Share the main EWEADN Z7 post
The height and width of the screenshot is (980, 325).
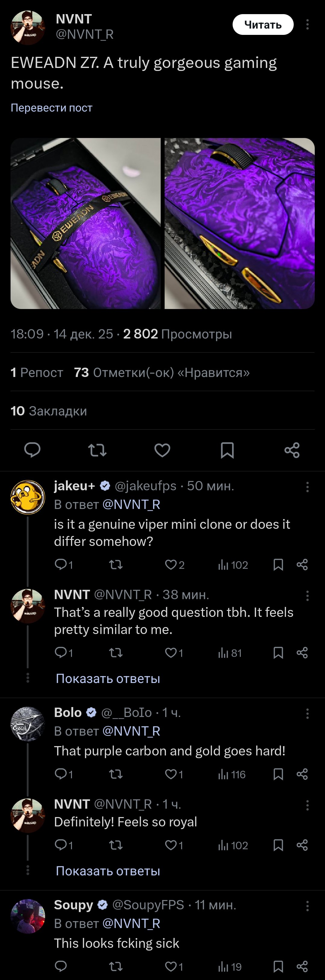(292, 450)
